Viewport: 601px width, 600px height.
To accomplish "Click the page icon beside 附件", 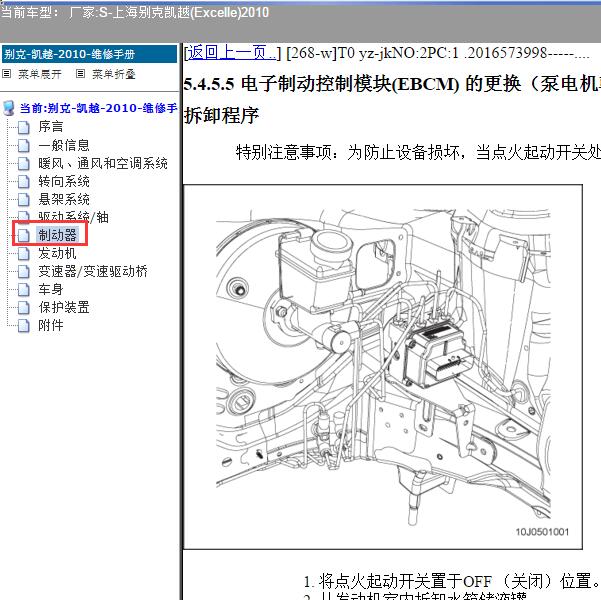I will point(24,325).
